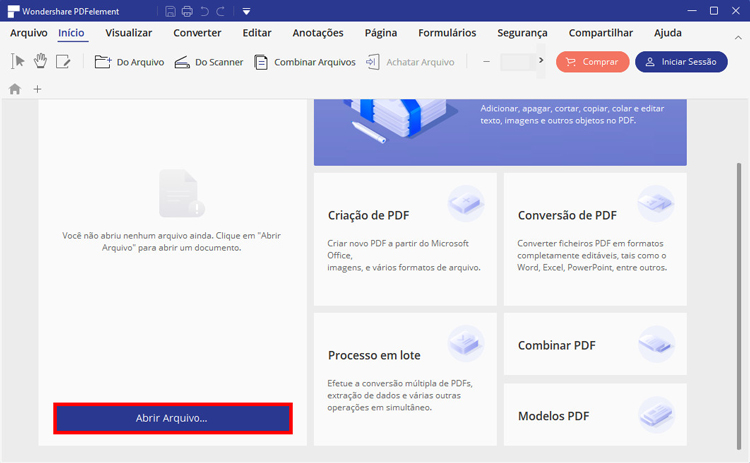This screenshot has width=750, height=463.
Task: Create PDF with Do Scanner
Action: (209, 62)
